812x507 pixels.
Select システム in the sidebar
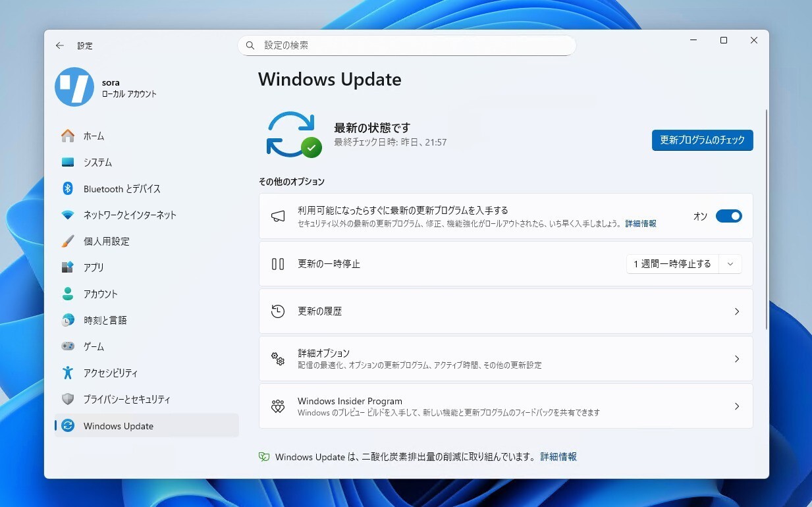pyautogui.click(x=147, y=162)
